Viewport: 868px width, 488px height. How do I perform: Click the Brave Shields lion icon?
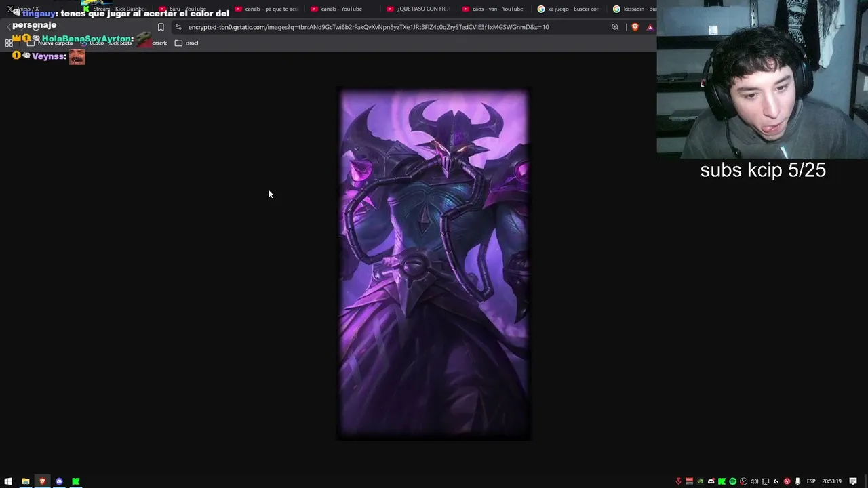click(x=635, y=27)
